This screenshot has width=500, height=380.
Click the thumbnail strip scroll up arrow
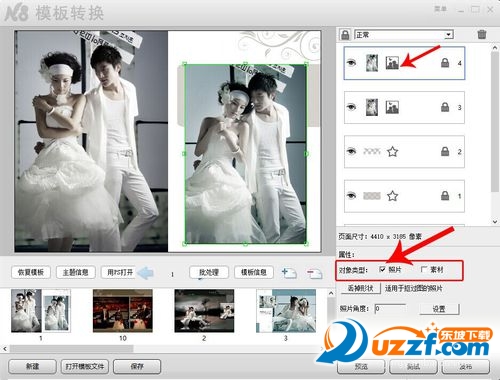tap(331, 293)
